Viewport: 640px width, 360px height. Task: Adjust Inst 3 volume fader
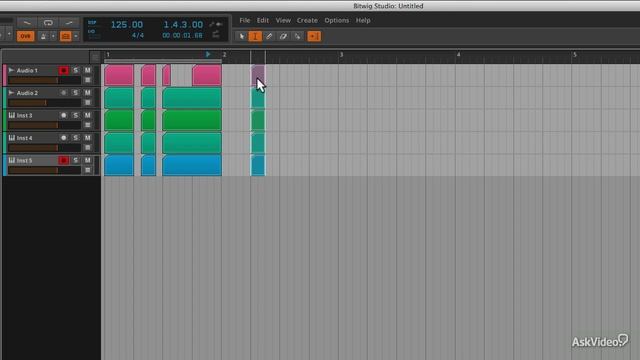click(44, 125)
